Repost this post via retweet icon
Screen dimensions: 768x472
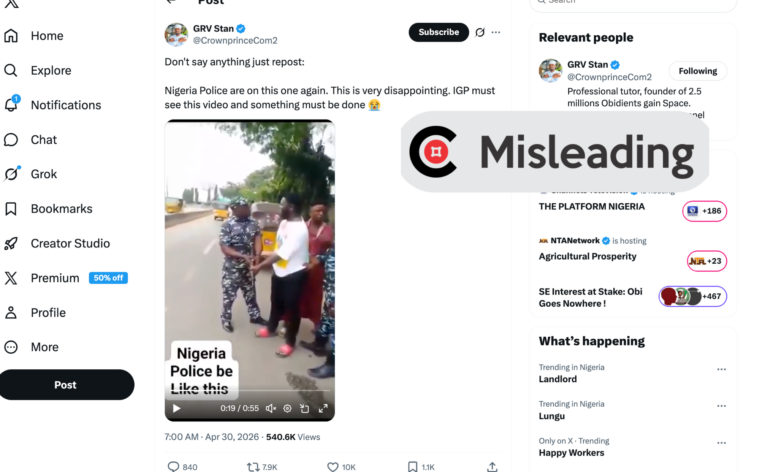point(253,467)
